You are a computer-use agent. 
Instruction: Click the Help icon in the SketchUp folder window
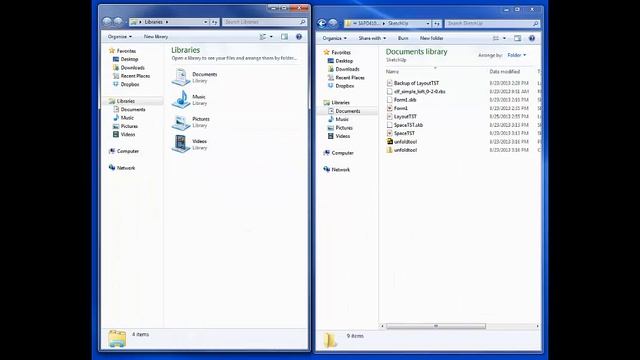[x=532, y=38]
